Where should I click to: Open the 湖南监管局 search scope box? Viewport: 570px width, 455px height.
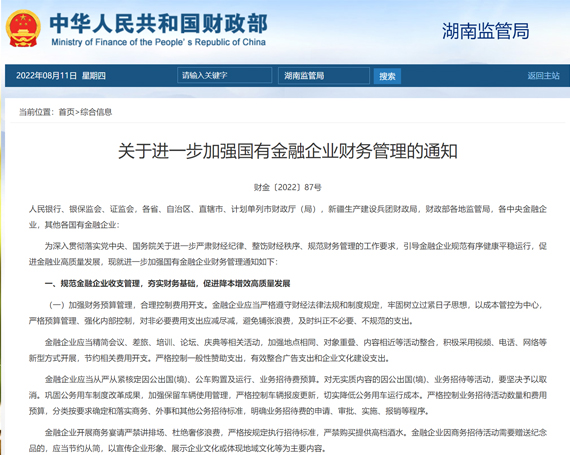click(x=324, y=76)
